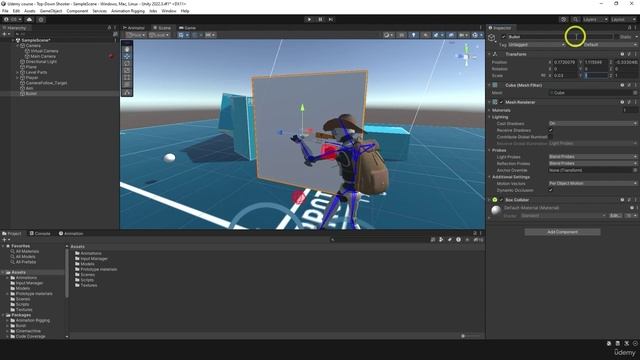This screenshot has width=640, height=360.
Task: Open the Light Probes dropdown
Action: tap(593, 157)
